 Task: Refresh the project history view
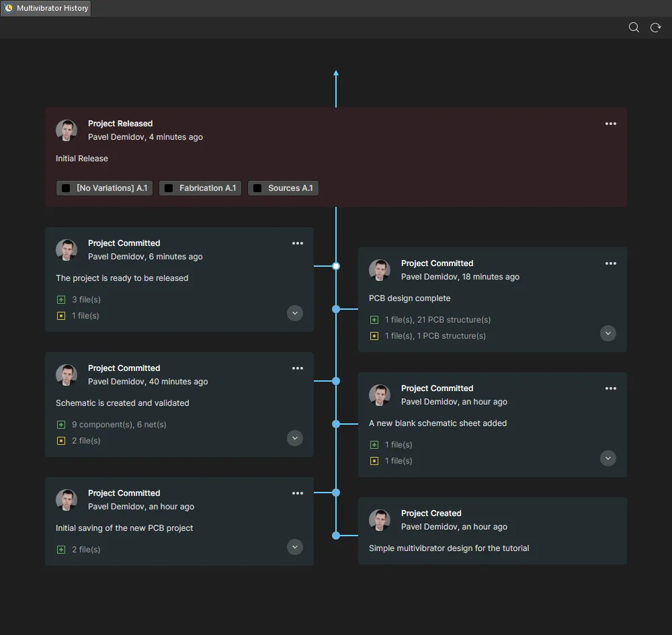655,28
